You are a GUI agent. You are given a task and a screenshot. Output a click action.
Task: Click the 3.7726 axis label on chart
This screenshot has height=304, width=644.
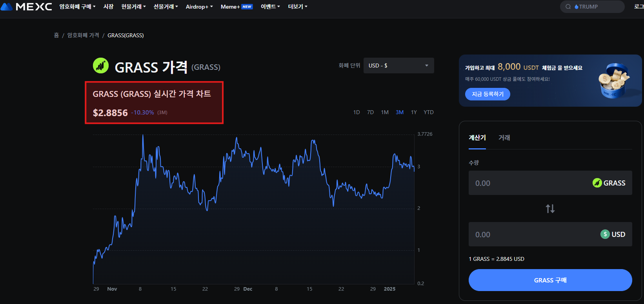pos(425,134)
